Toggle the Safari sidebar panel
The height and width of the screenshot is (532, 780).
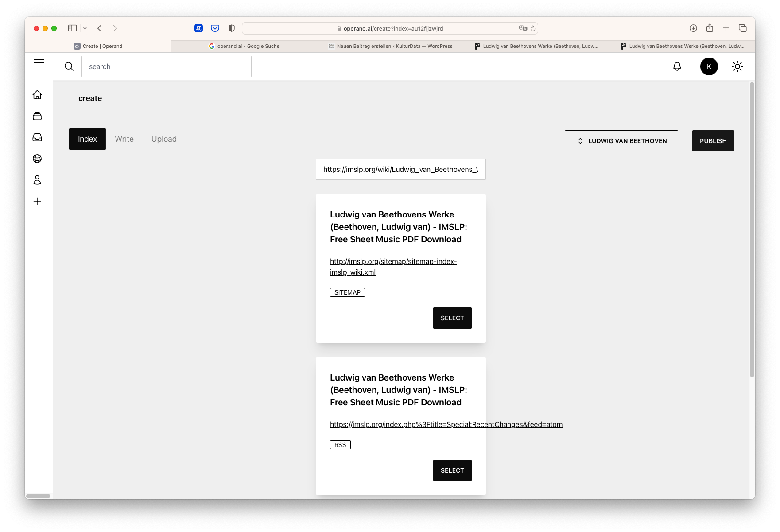pyautogui.click(x=72, y=28)
